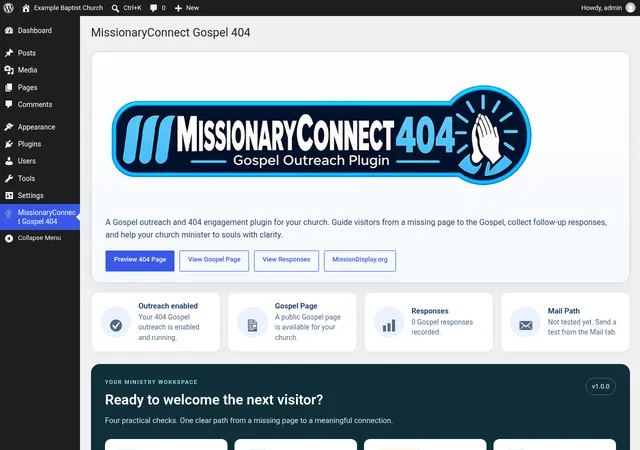Screen dimensions: 640x450
Task: Click Gospel Page card title
Action: (296, 306)
